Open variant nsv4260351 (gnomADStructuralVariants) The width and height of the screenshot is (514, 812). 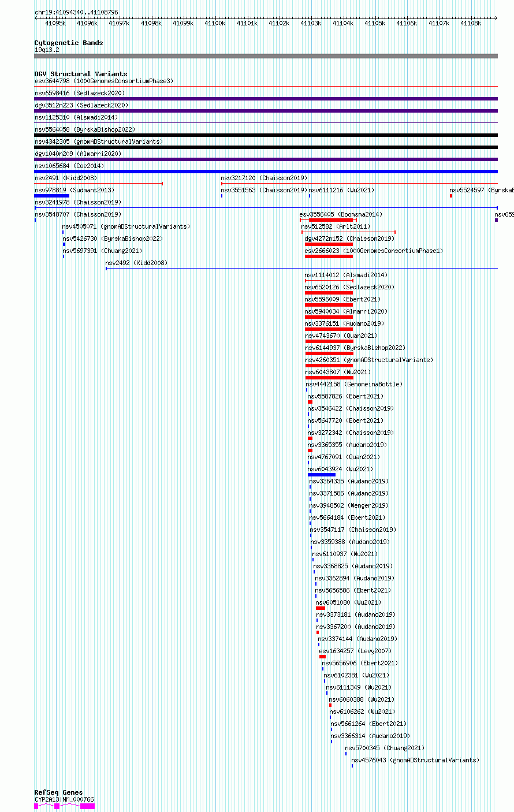pos(368,360)
